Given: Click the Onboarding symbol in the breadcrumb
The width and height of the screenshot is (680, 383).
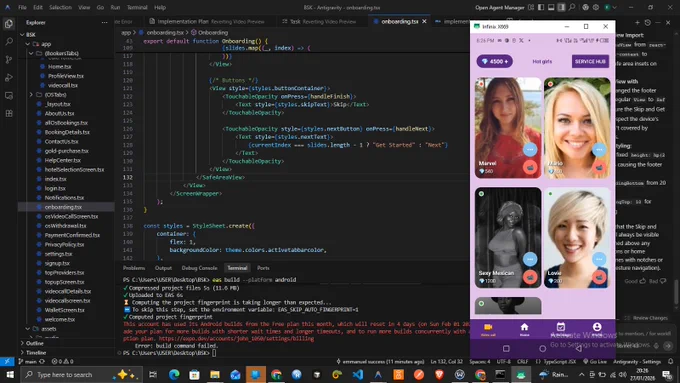Looking at the screenshot, I should click(209, 33).
